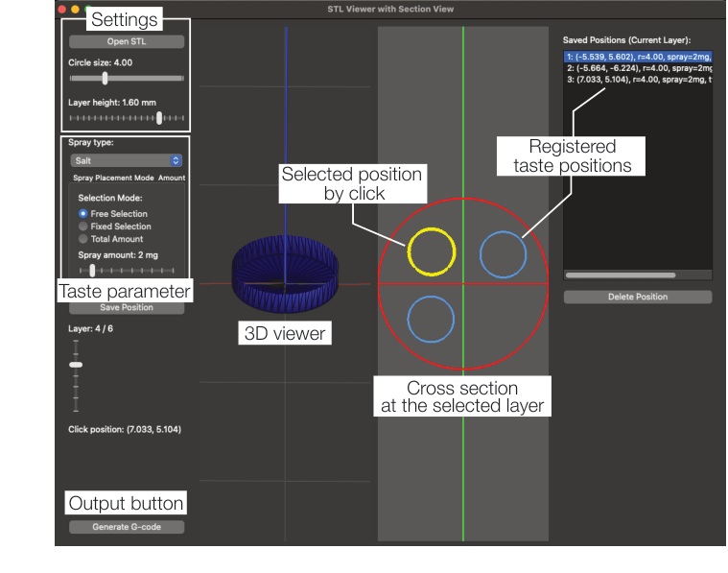Close the STL Viewer window
The width and height of the screenshot is (728, 573).
click(62, 9)
